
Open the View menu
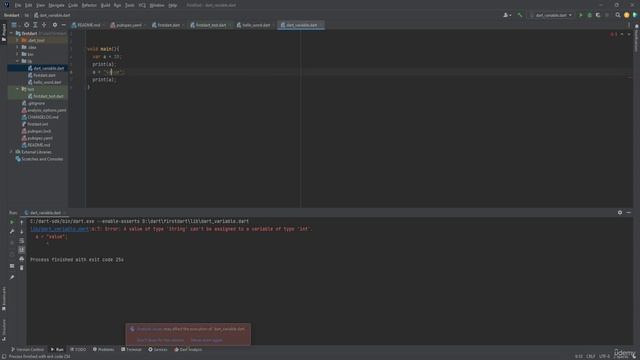(x=40, y=5)
